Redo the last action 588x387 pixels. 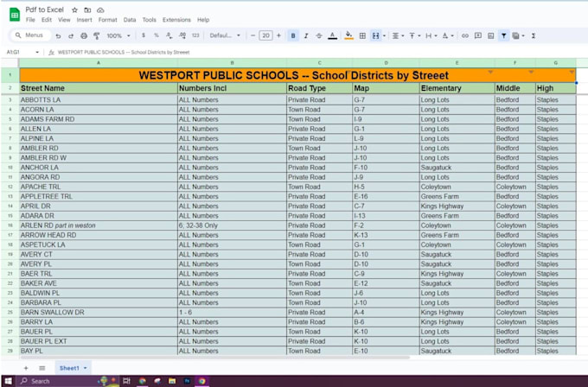pos(71,36)
